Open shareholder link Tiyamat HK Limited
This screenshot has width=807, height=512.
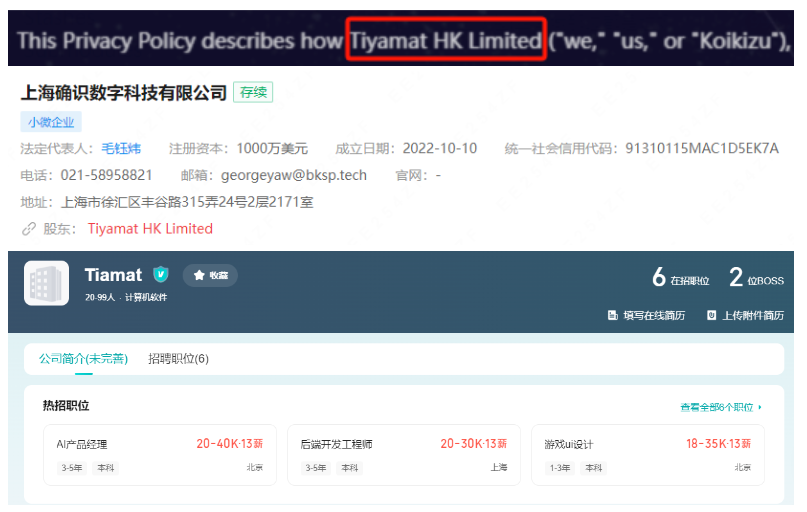(x=150, y=229)
